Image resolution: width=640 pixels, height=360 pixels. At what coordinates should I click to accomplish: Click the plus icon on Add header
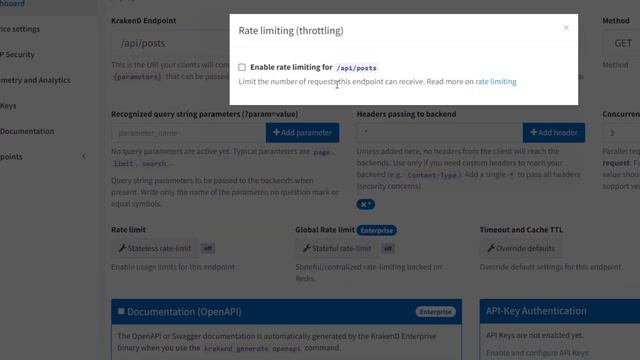click(x=533, y=132)
